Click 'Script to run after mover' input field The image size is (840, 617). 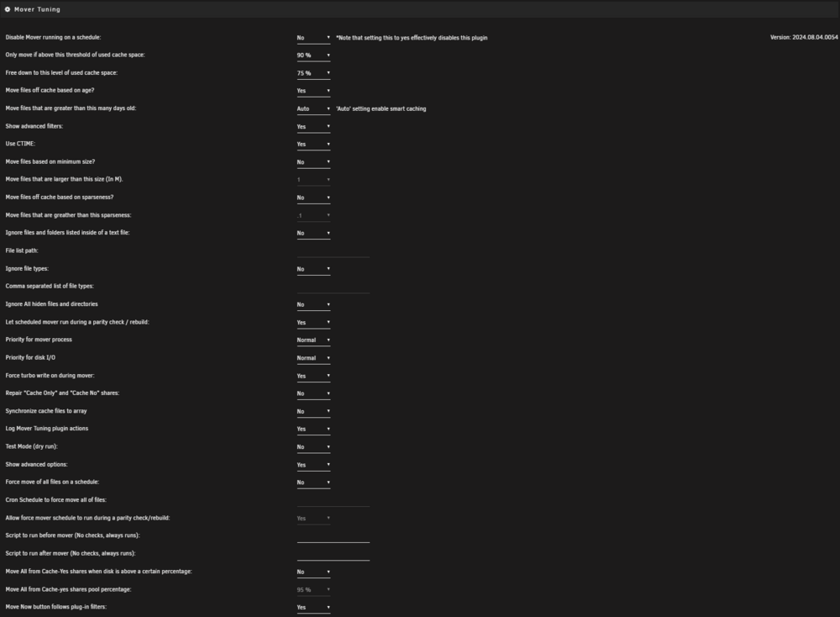pos(333,554)
